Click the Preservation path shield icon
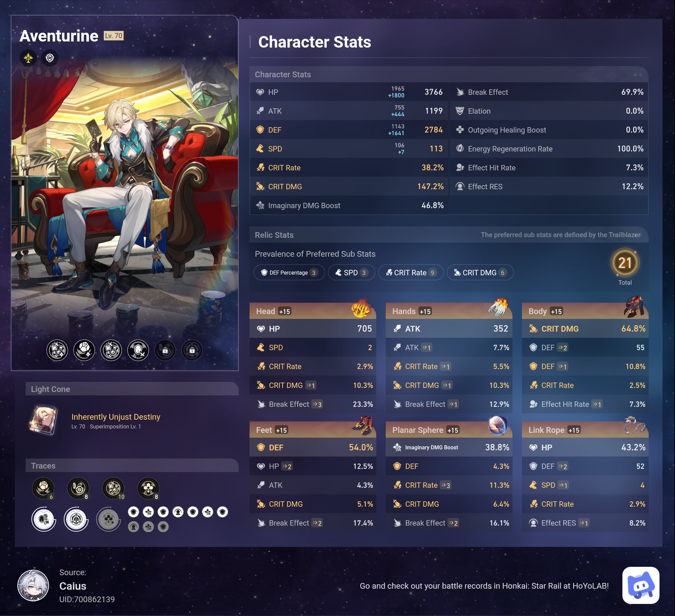 pos(50,58)
